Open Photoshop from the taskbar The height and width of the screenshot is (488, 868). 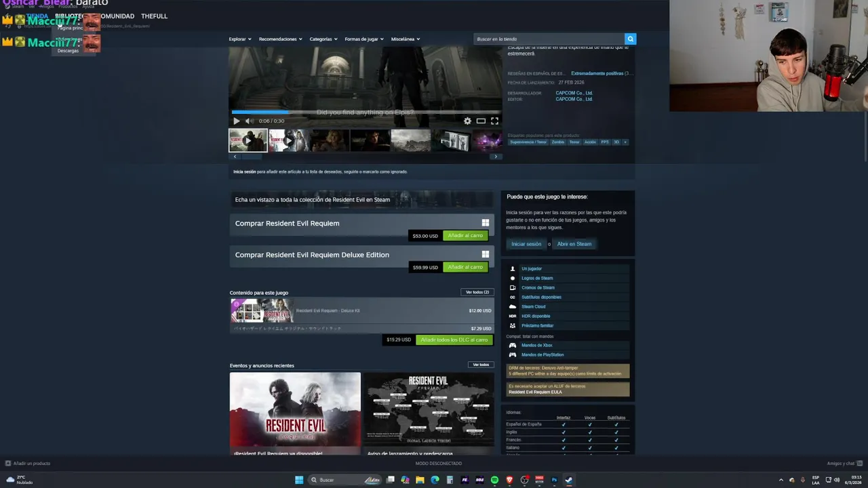(x=554, y=480)
